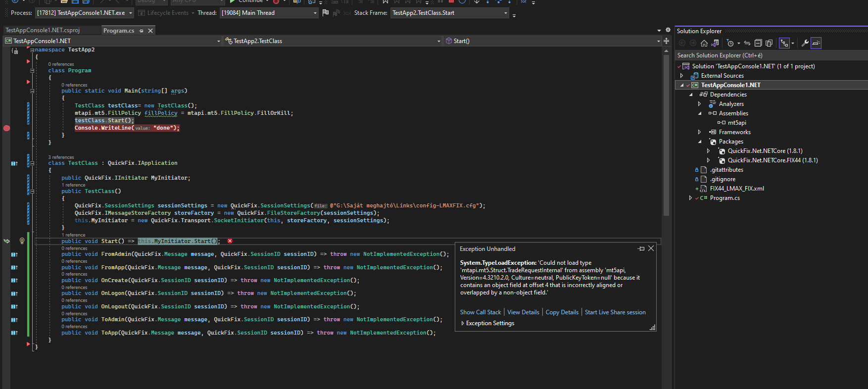Click the editor vertical scrollbar
The height and width of the screenshot is (389, 868).
coord(667,136)
